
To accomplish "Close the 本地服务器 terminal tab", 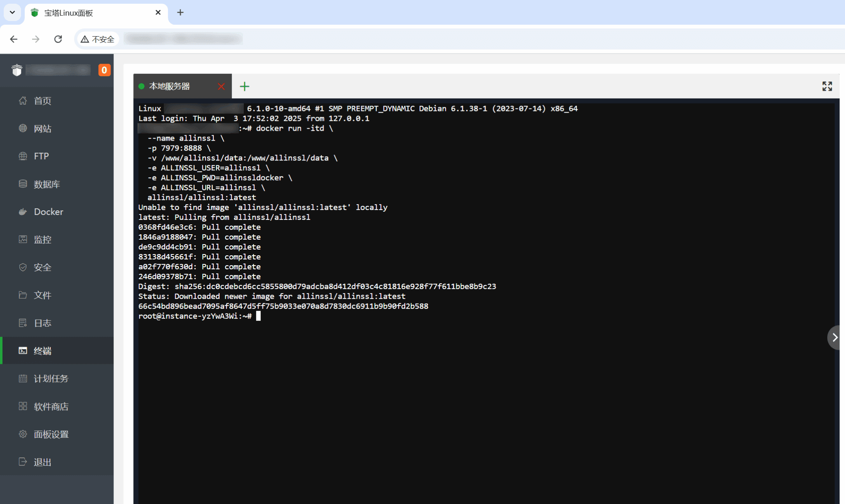I will coord(222,87).
